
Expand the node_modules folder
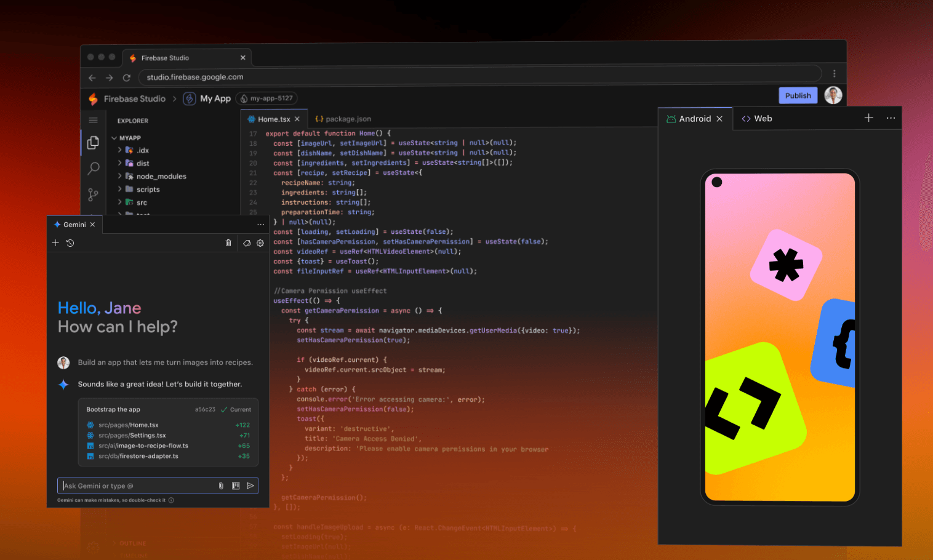coord(120,176)
